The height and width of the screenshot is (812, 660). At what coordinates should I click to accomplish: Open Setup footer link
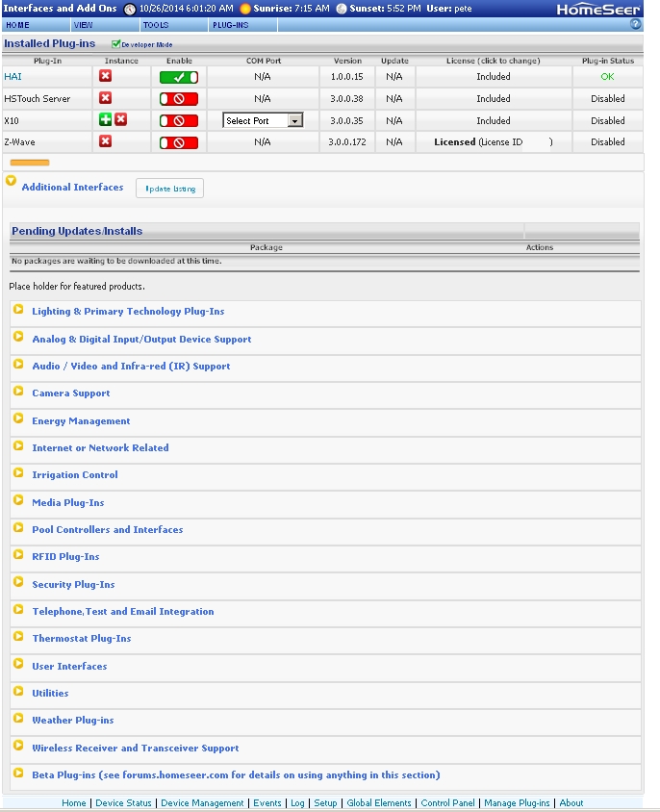coord(325,803)
